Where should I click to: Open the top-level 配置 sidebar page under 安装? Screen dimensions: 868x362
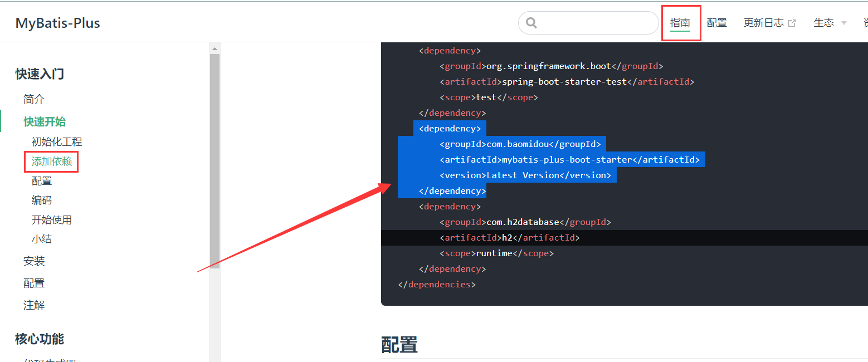[x=34, y=283]
